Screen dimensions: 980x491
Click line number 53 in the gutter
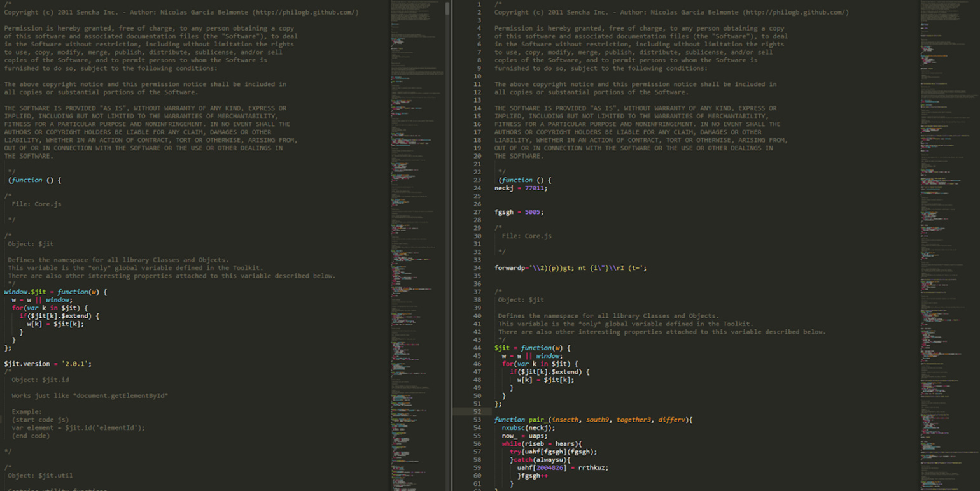click(x=477, y=420)
